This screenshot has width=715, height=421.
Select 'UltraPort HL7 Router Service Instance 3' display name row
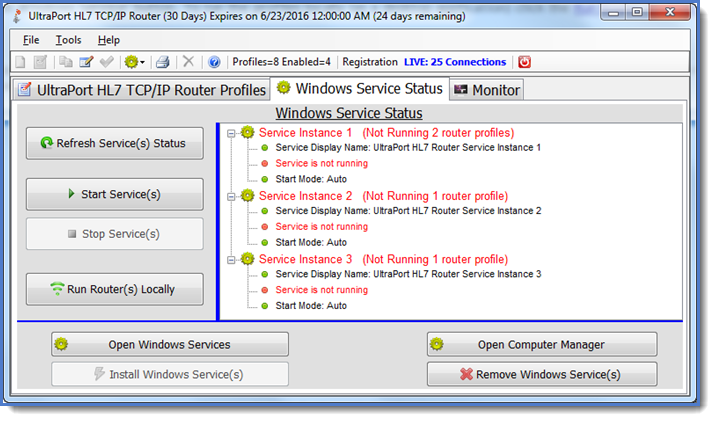[x=408, y=274]
